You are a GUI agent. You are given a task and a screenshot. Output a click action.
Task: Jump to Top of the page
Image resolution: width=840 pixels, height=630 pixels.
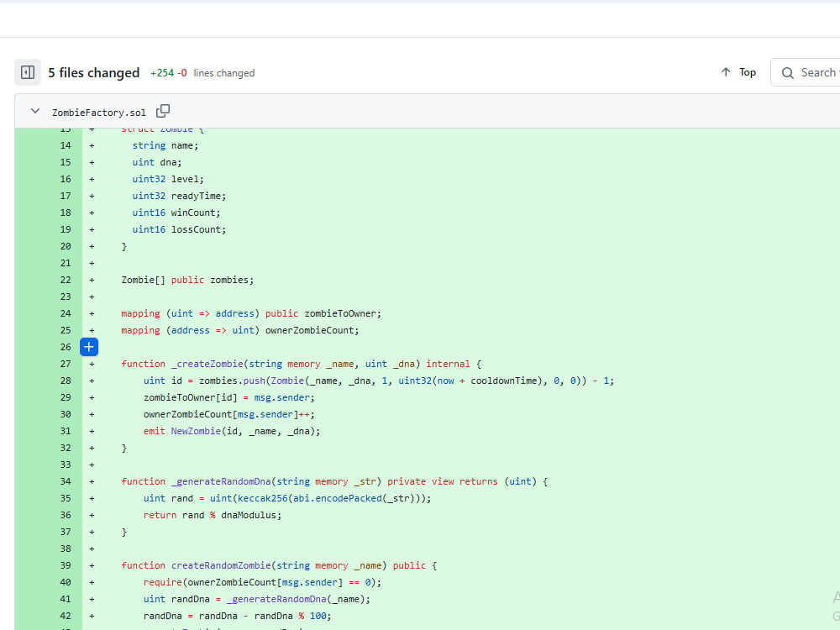738,72
